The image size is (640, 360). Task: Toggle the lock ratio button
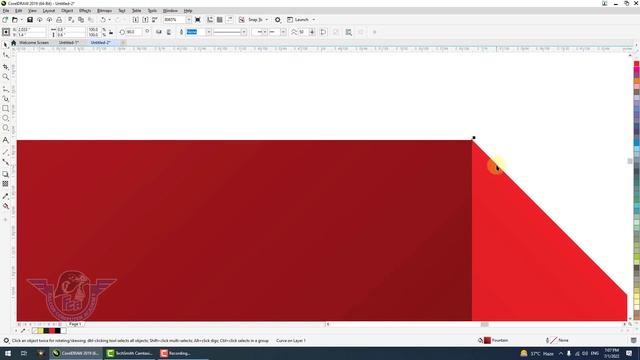pos(111,32)
